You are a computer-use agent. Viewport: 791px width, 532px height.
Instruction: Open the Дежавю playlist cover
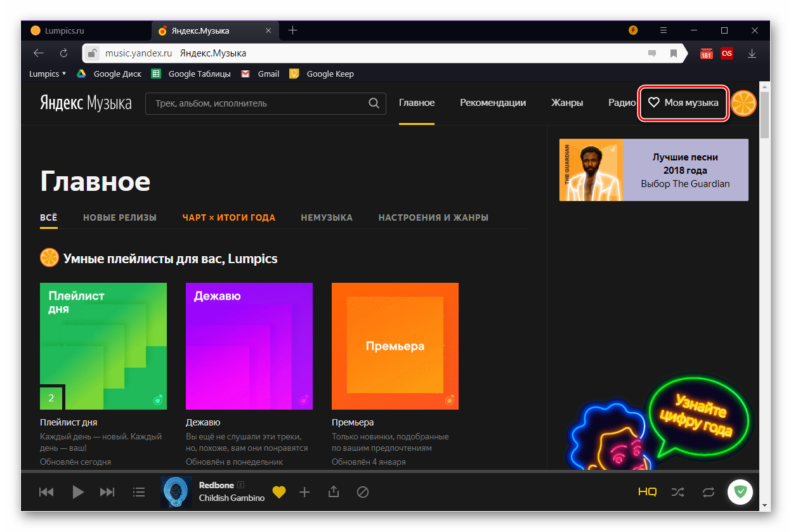coord(249,346)
